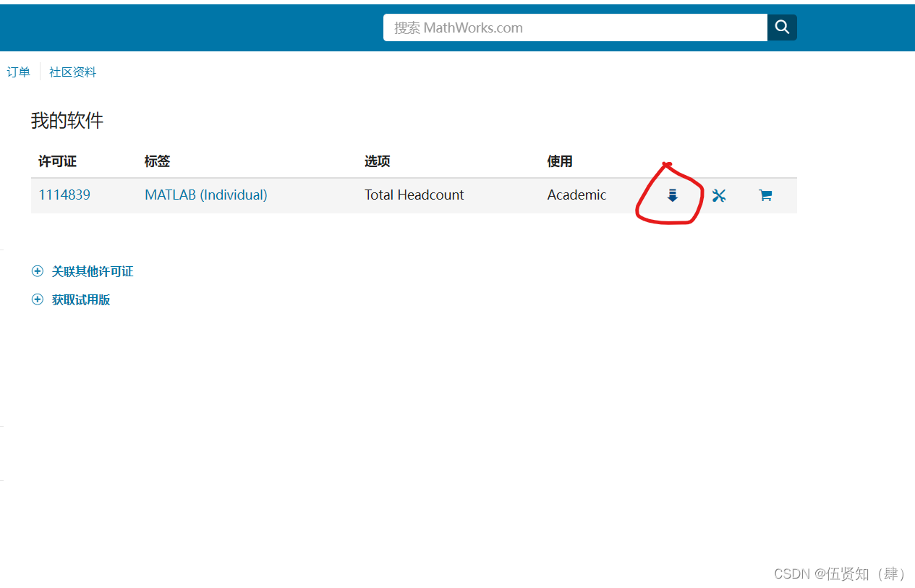The image size is (915, 588).
Task: Click the plus icon beside 关联其他许可证
Action: click(x=38, y=271)
